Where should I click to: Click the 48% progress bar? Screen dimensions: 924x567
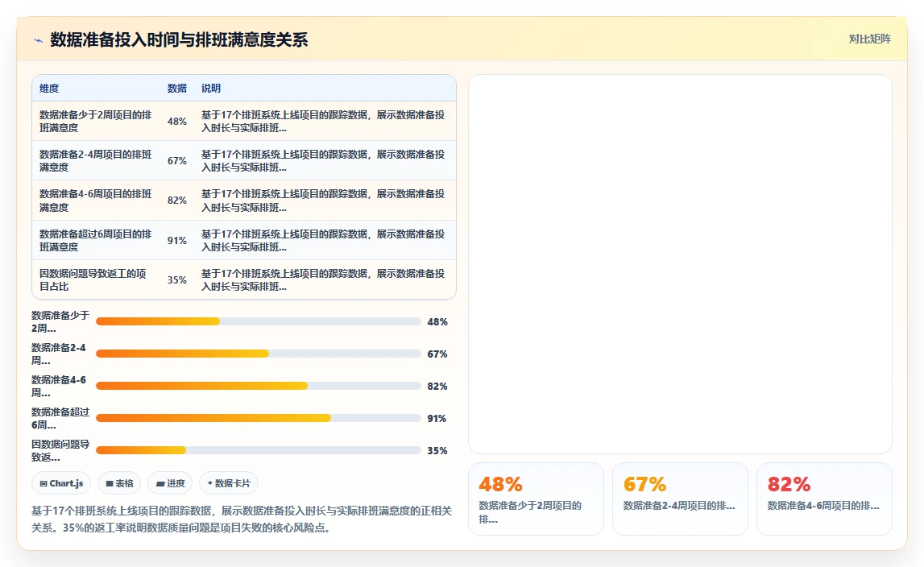258,322
